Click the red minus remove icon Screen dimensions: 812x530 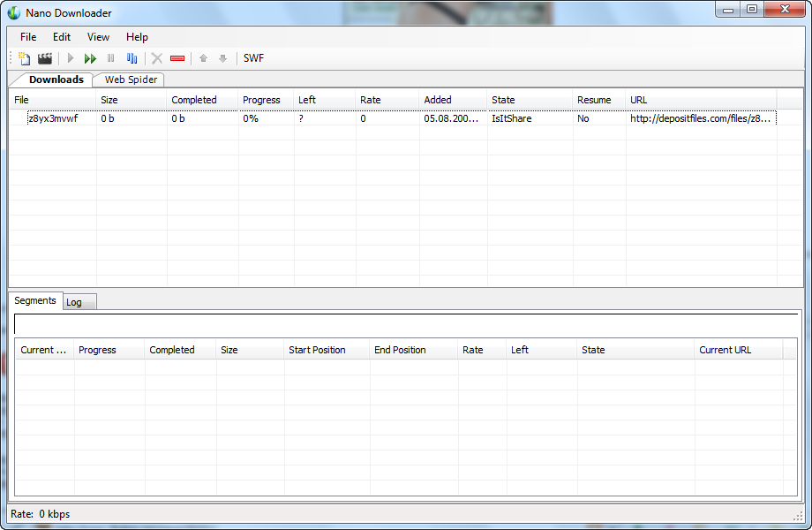[177, 58]
